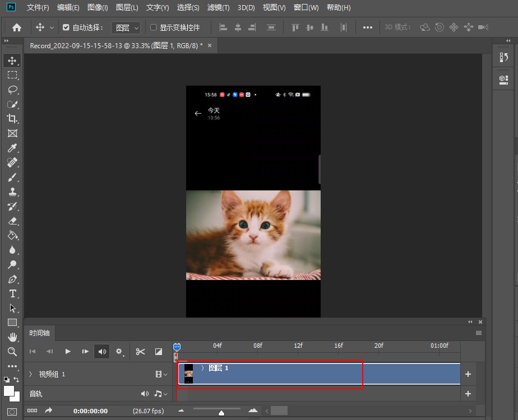The height and width of the screenshot is (420, 518).
Task: Click the scissors split-at-playhead icon
Action: [140, 352]
